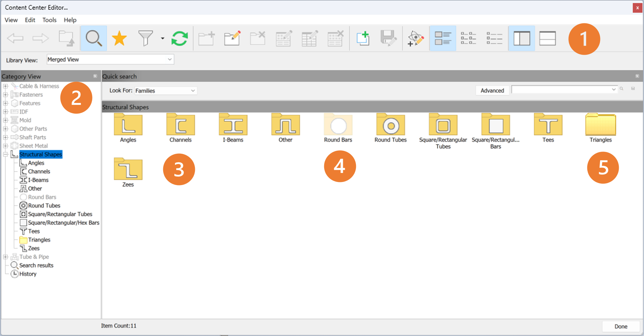Delete family table icon
Viewport: 644px width, 336px height.
click(335, 39)
